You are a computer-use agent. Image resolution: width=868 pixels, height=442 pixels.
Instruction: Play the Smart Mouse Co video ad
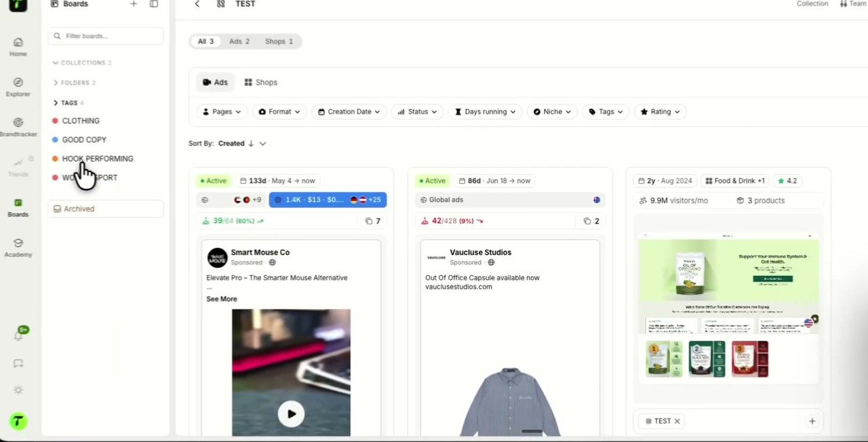[x=292, y=414]
